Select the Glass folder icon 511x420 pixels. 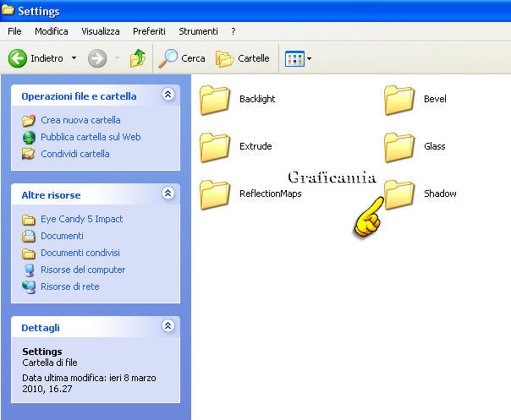tap(399, 148)
